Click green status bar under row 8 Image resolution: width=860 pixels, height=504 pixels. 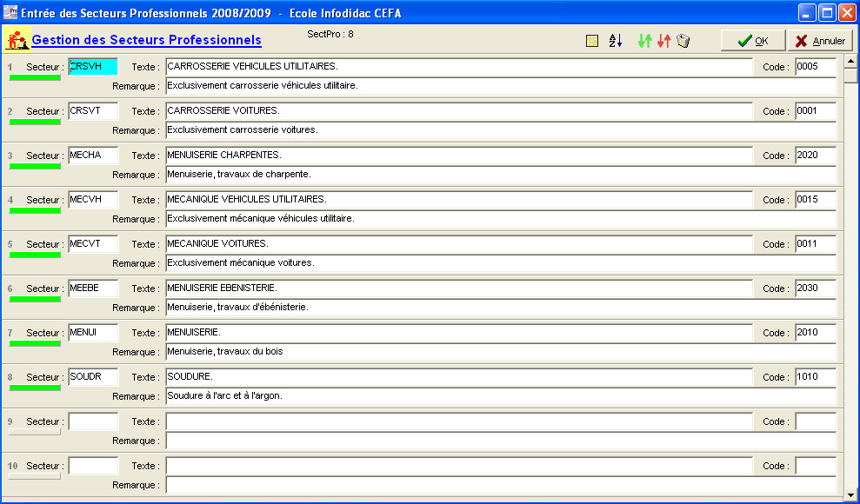coord(35,388)
